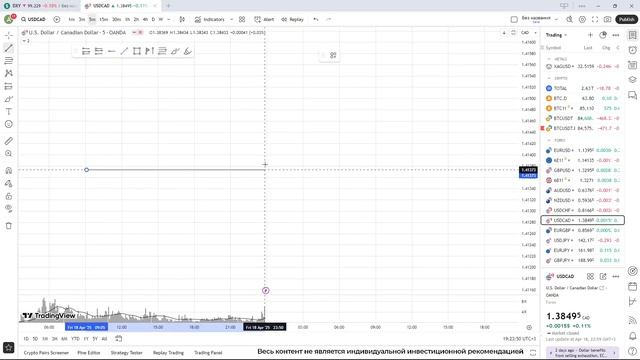This screenshot has width=640, height=360.
Task: Open the emoji and icons tool
Action: (x=9, y=124)
